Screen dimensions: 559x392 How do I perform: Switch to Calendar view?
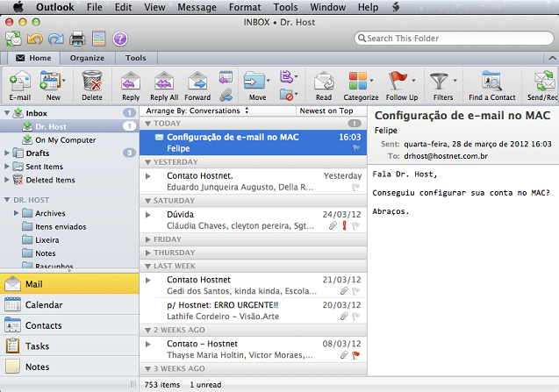(x=43, y=305)
